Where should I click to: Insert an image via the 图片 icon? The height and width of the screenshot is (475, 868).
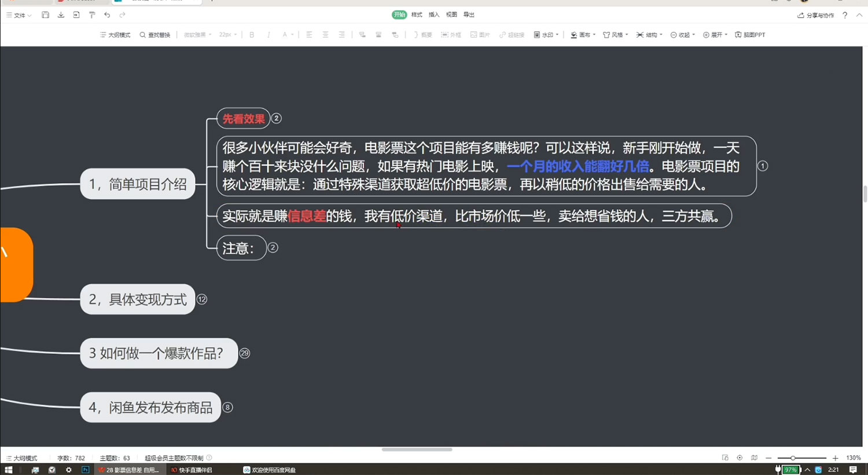tap(480, 35)
